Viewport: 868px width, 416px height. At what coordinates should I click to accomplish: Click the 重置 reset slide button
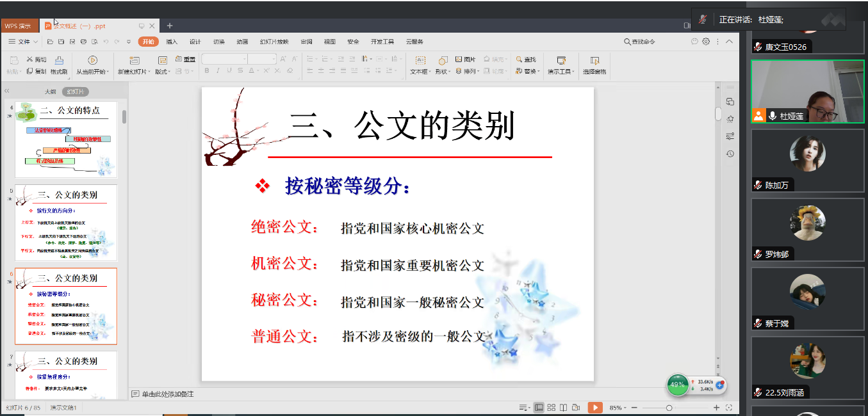[x=185, y=60]
